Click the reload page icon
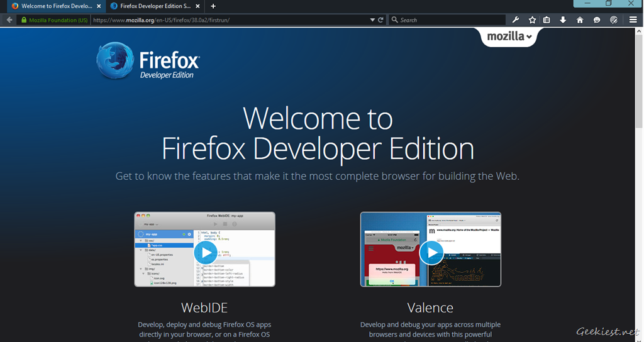This screenshot has width=644, height=342. (x=380, y=20)
